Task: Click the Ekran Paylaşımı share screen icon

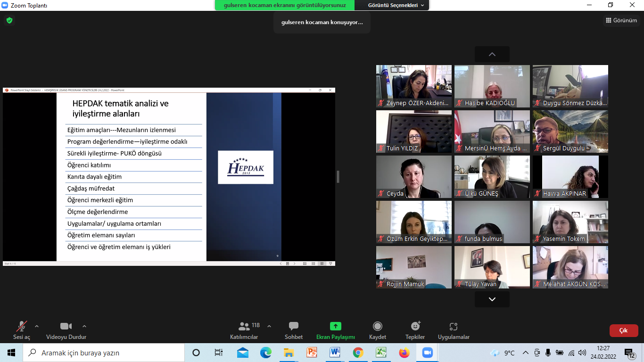Action: [335, 327]
